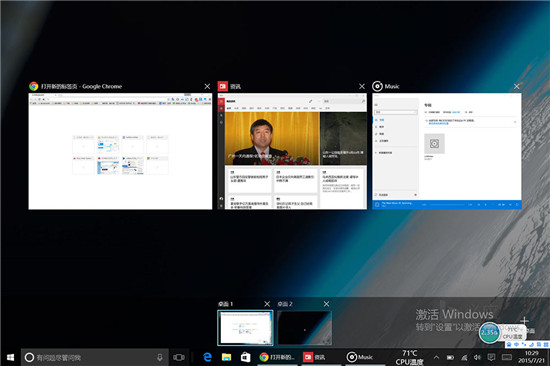Viewport: 550px width, 366px height.
Task: Select the Google Chrome window preview
Action: click(x=120, y=151)
